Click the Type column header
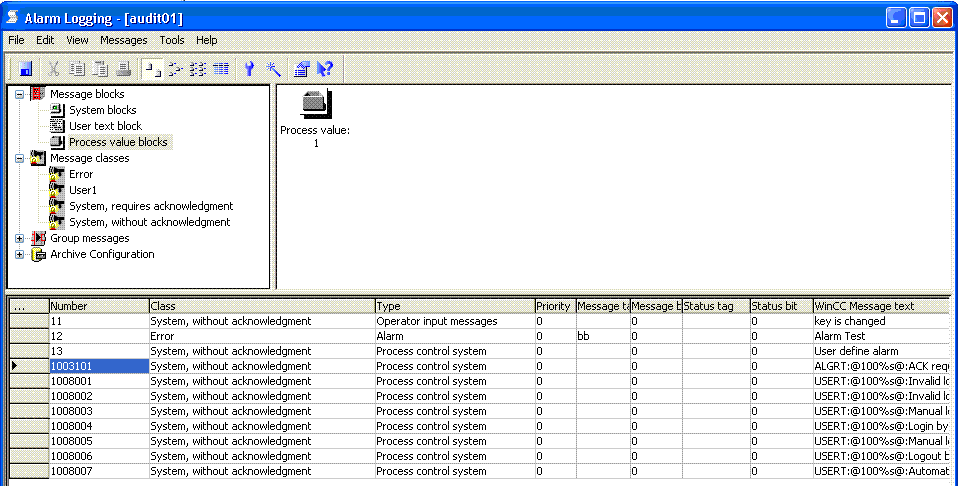The width and height of the screenshot is (958, 486). (x=455, y=306)
